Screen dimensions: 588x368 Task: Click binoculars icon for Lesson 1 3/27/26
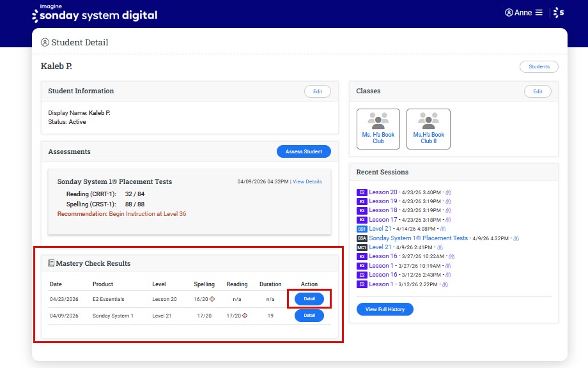(x=448, y=266)
